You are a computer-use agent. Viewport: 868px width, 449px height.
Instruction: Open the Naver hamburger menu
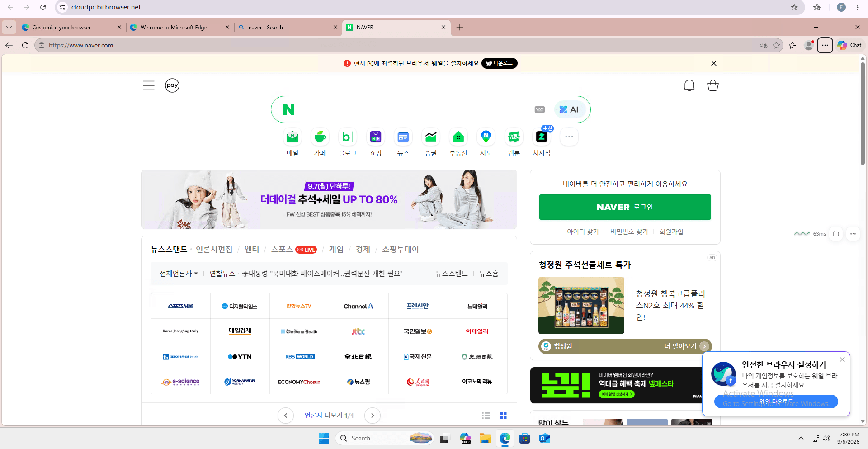coord(149,85)
